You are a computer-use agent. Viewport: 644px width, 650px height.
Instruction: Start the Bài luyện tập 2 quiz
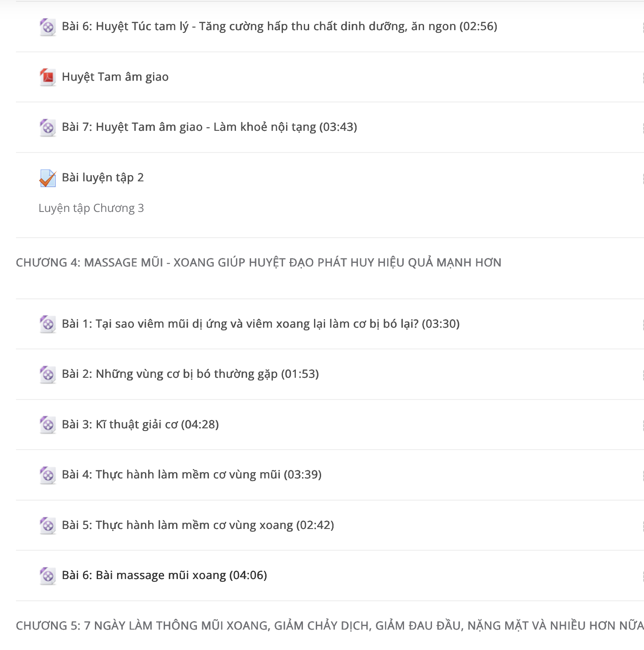tap(103, 178)
